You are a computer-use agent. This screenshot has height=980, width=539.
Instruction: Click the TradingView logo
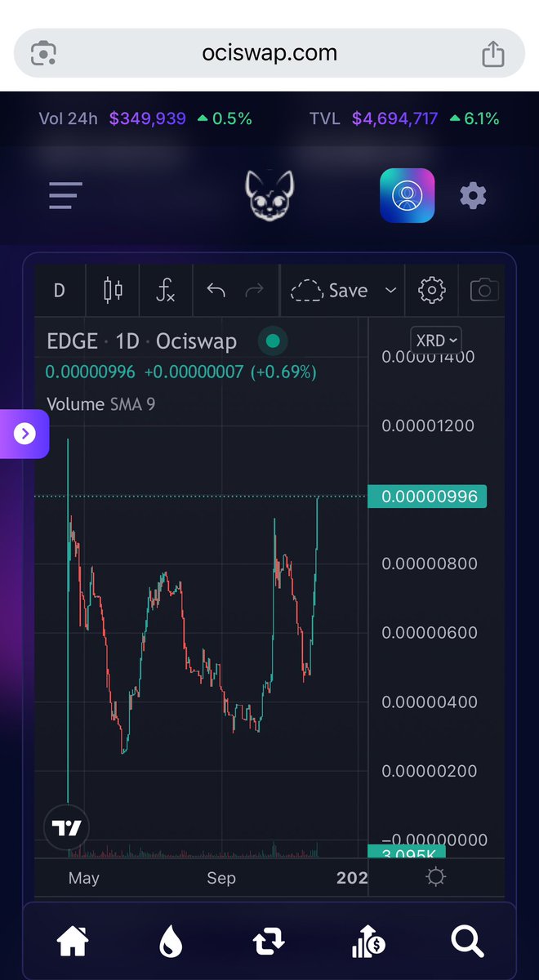66,828
